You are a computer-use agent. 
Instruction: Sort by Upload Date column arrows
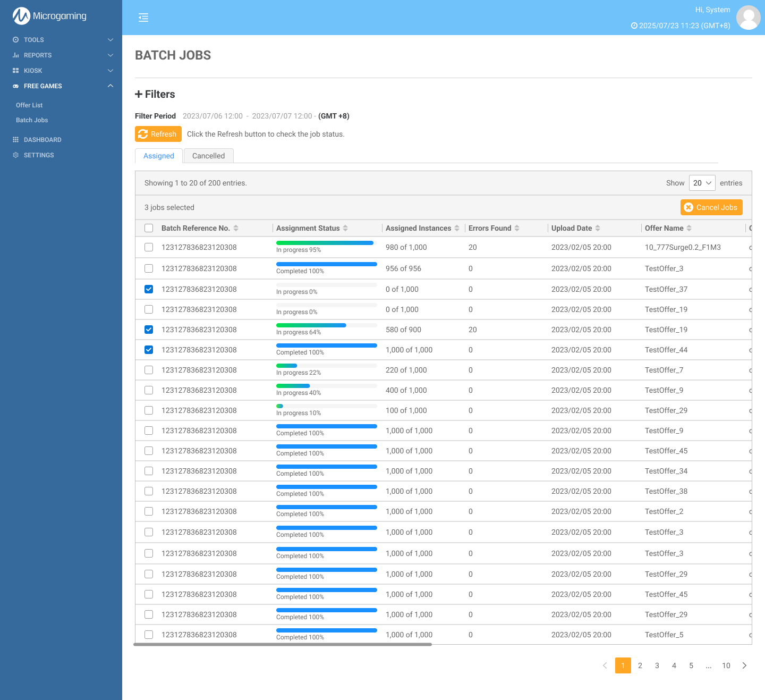coord(598,228)
